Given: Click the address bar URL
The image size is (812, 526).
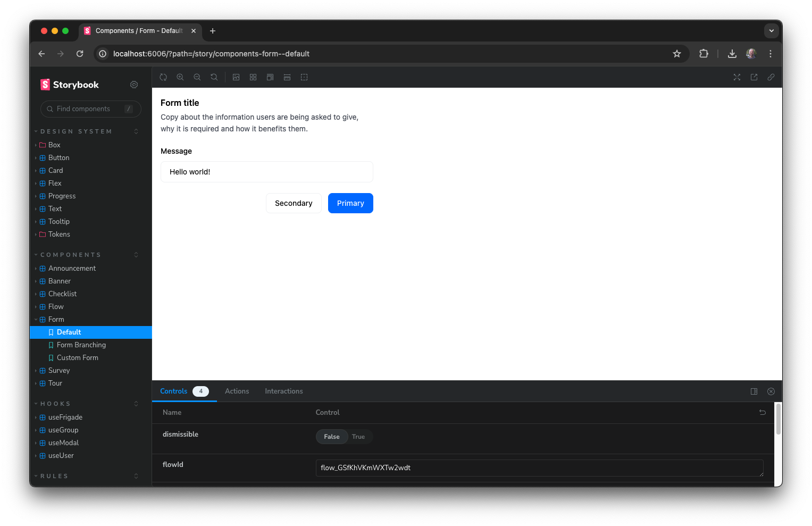Looking at the screenshot, I should (x=211, y=54).
